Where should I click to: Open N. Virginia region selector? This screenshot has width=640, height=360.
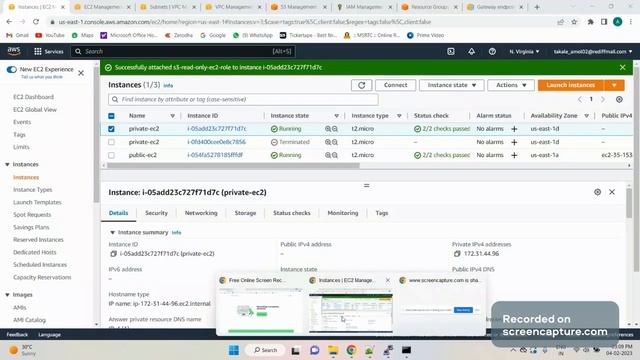click(524, 51)
